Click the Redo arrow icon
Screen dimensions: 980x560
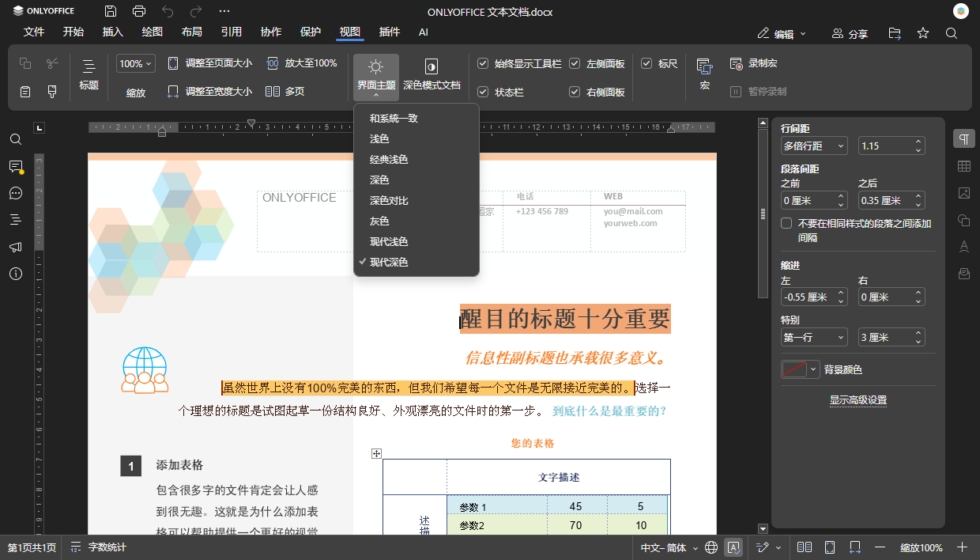tap(196, 11)
